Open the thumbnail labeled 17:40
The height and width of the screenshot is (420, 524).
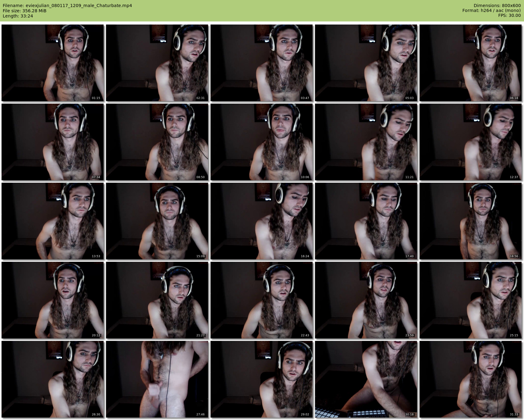coord(366,221)
